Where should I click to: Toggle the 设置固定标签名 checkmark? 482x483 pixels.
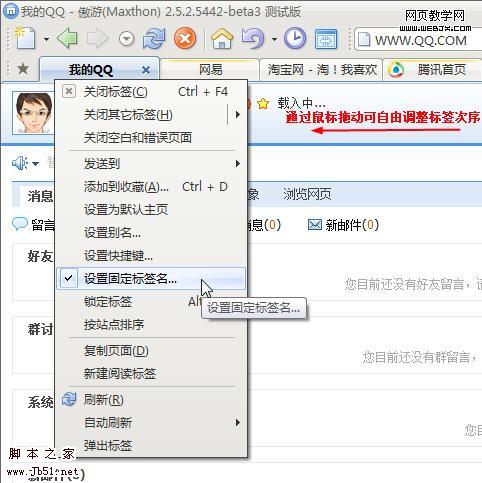pos(68,278)
